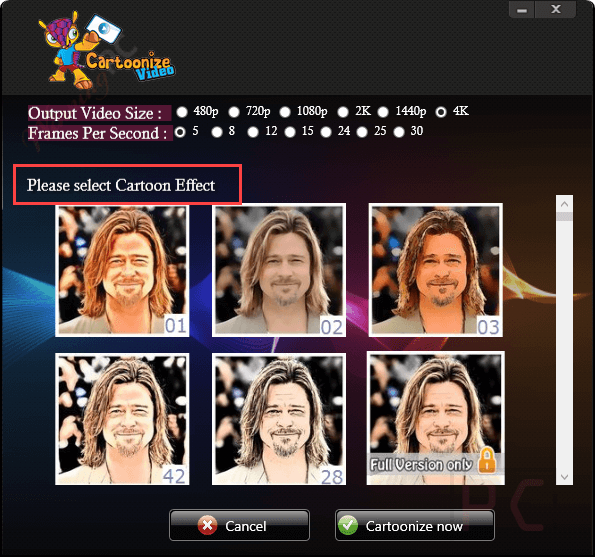595x557 pixels.
Task: Click the orange padlock icon
Action: tap(487, 460)
